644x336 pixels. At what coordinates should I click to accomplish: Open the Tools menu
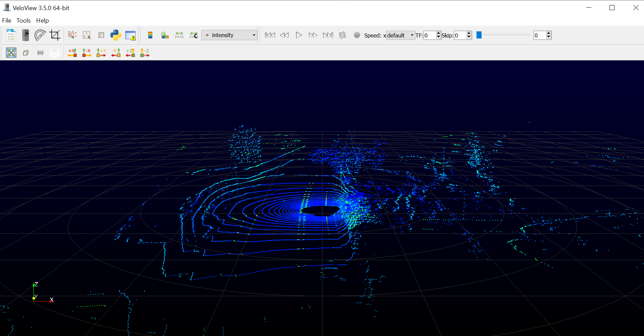23,20
